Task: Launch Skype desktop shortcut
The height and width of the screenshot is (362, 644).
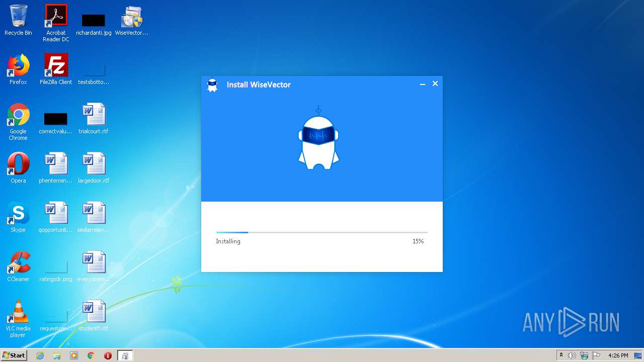Action: pyautogui.click(x=18, y=217)
